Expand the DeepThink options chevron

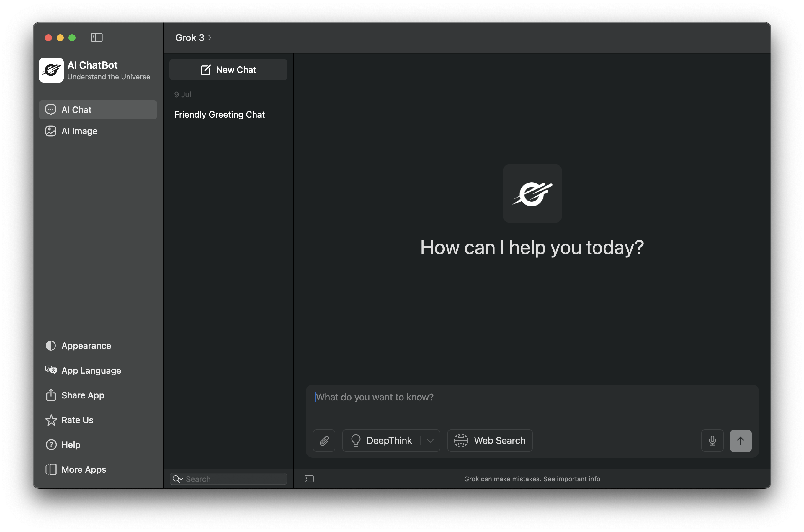pyautogui.click(x=431, y=441)
